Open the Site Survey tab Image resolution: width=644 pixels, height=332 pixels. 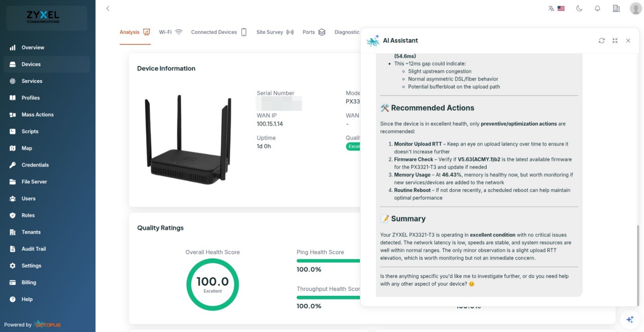click(275, 32)
